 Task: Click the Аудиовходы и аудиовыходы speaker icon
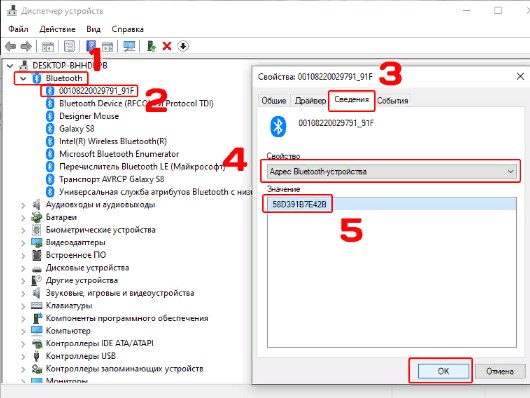(x=36, y=204)
